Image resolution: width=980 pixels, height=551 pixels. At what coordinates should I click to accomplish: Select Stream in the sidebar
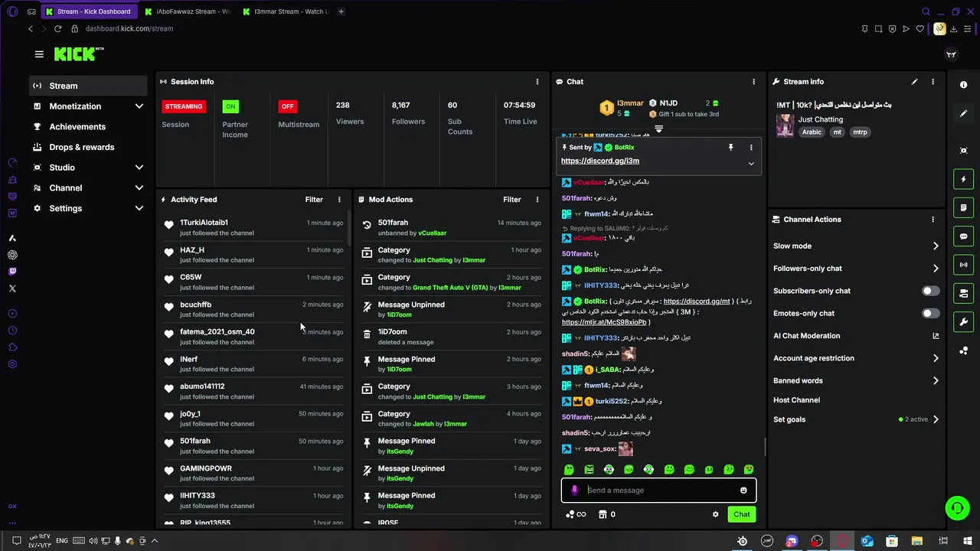(89, 86)
